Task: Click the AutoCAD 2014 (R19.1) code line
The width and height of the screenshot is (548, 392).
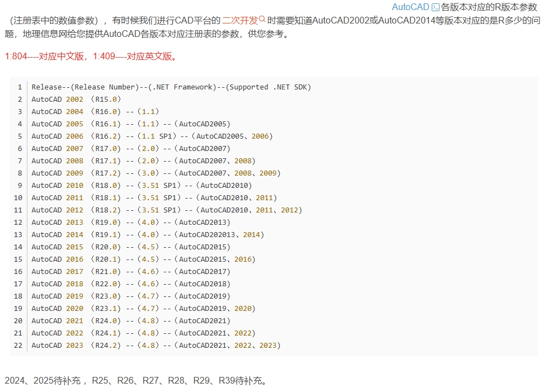Action: point(148,235)
